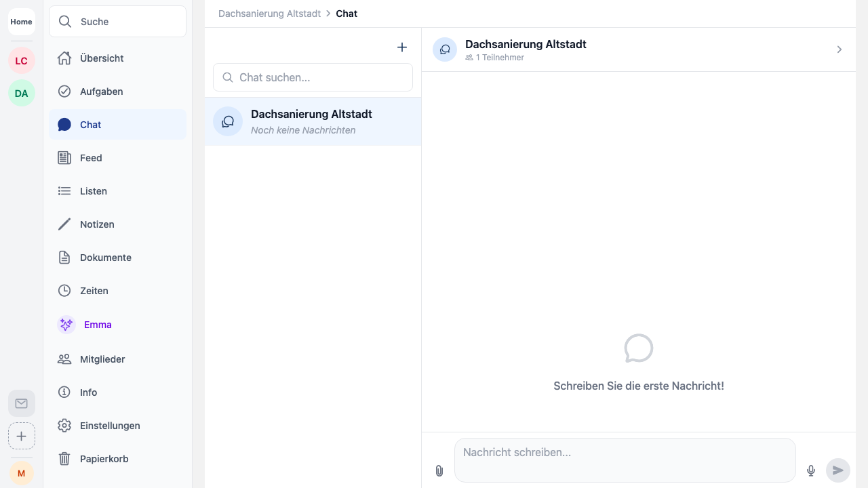Click the Home button
868x488 pixels.
tap(22, 22)
